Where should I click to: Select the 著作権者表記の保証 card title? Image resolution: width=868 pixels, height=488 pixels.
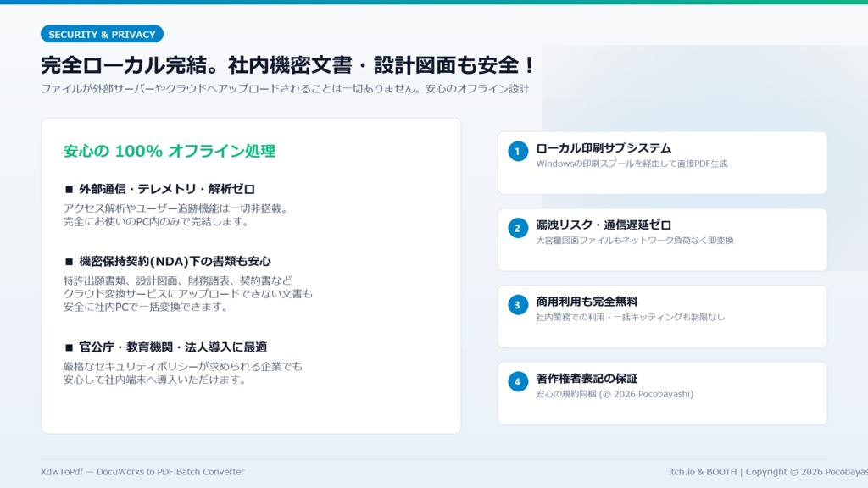587,379
